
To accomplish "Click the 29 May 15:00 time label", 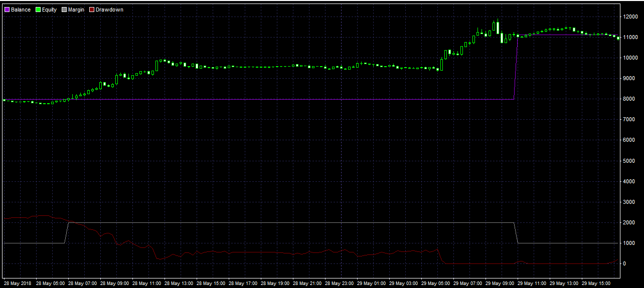I will (596, 283).
